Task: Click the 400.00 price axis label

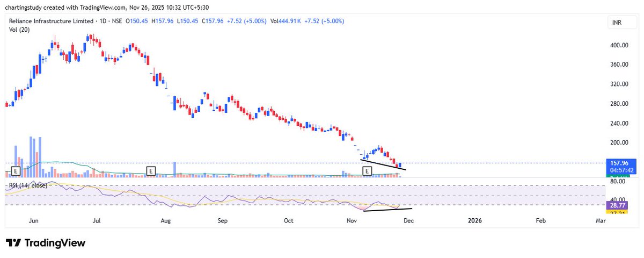Action: tap(619, 46)
